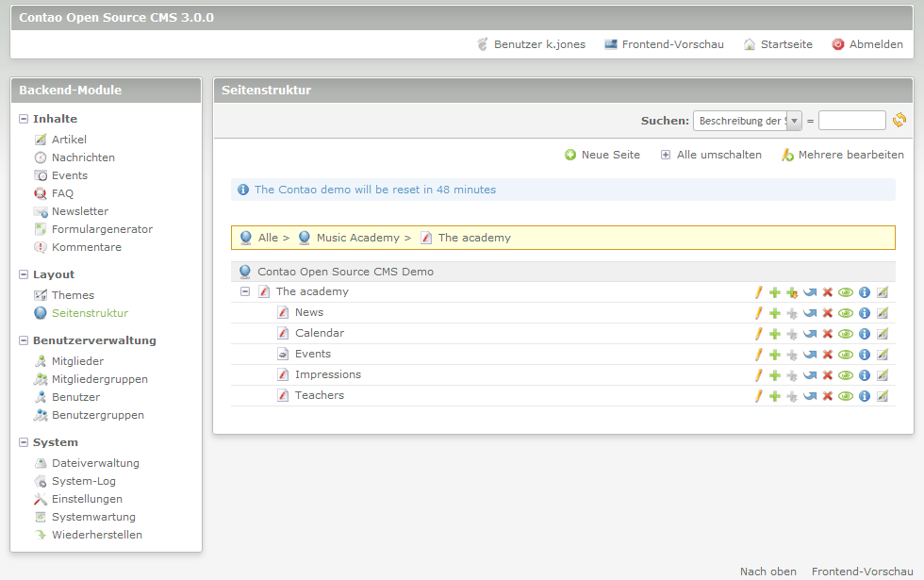The width and height of the screenshot is (924, 580).
Task: Toggle visibility of the Teachers page
Action: pyautogui.click(x=846, y=396)
